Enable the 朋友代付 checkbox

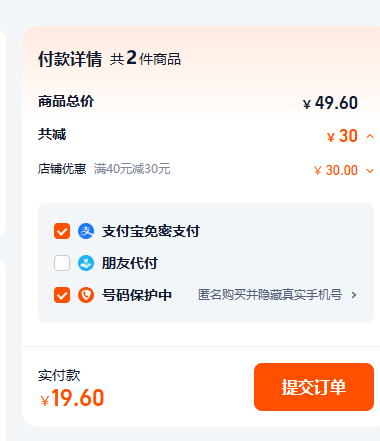coord(62,263)
